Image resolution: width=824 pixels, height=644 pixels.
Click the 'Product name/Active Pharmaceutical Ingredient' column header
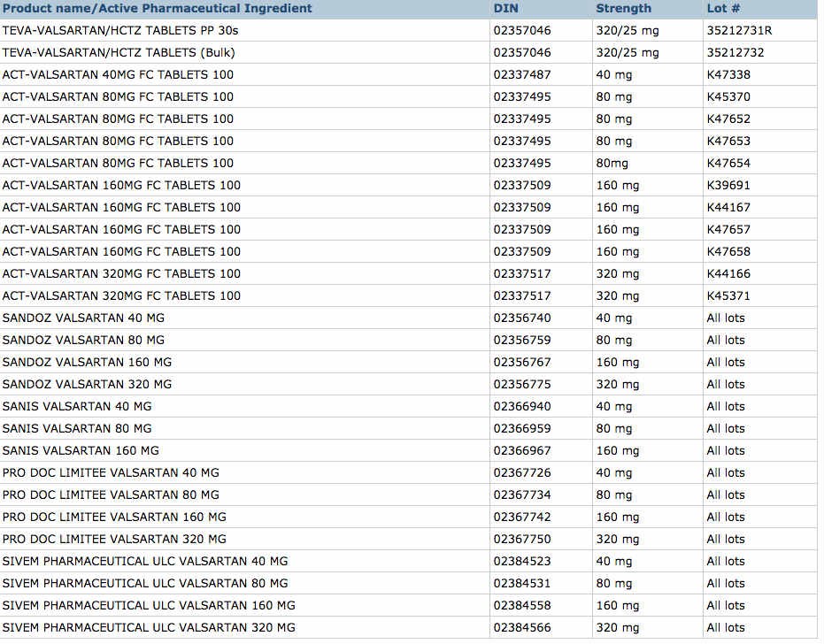point(158,9)
